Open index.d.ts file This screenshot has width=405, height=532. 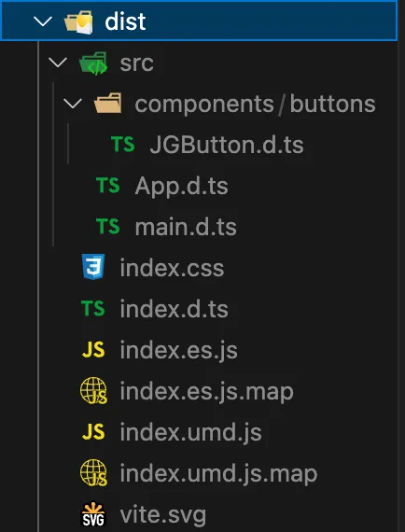click(174, 309)
